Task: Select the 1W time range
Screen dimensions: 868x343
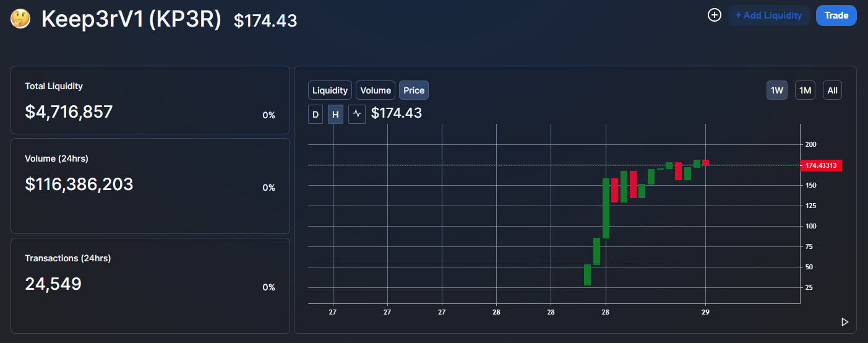Action: (777, 90)
